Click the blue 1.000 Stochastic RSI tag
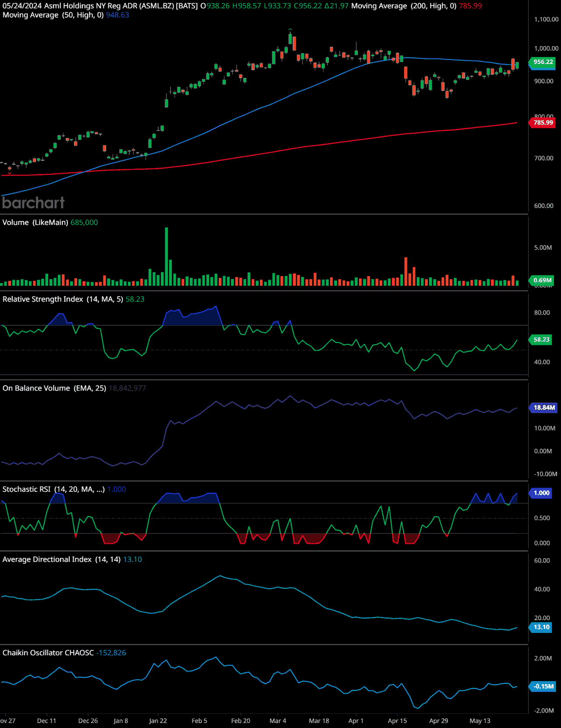The width and height of the screenshot is (561, 728). [541, 493]
